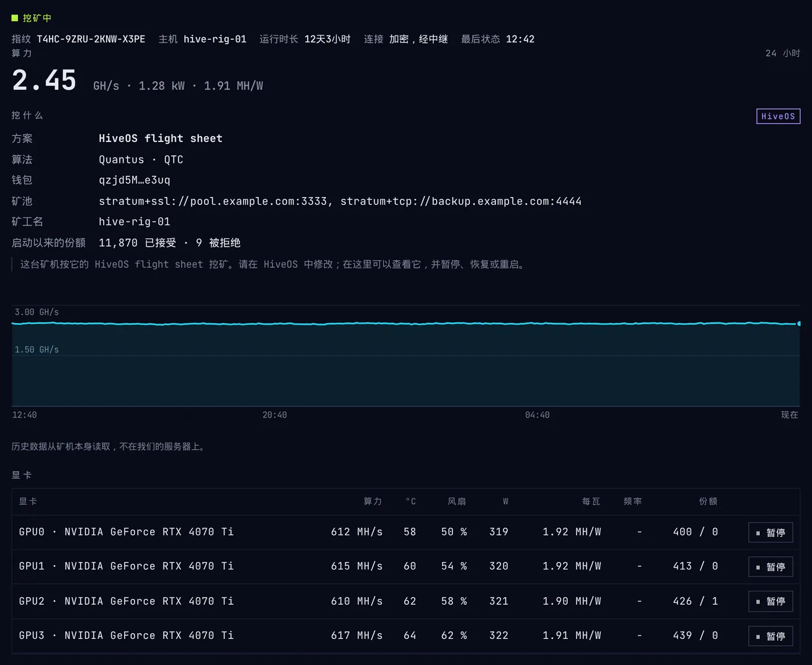This screenshot has width=812, height=665.
Task: Click the GPU0 · NVIDIA GeForce RTX 4070 Ti row name
Action: click(126, 532)
